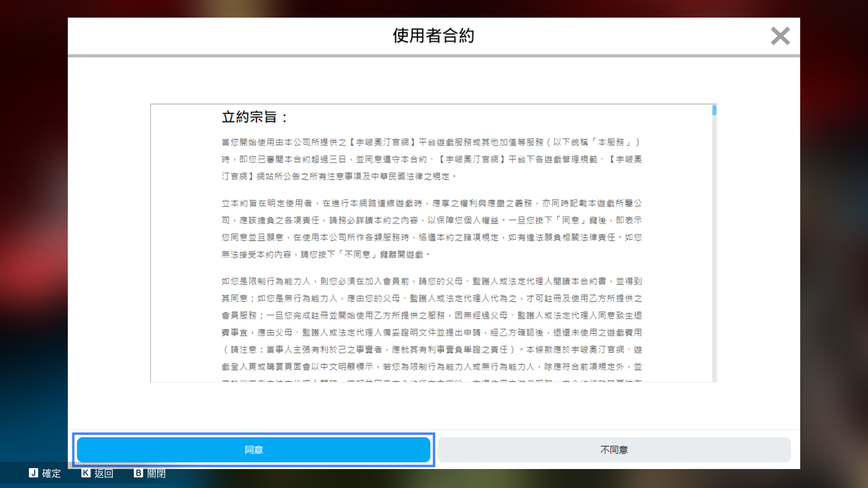868x488 pixels.
Task: Click line starting 無法接受本約內容
Action: click(325, 254)
